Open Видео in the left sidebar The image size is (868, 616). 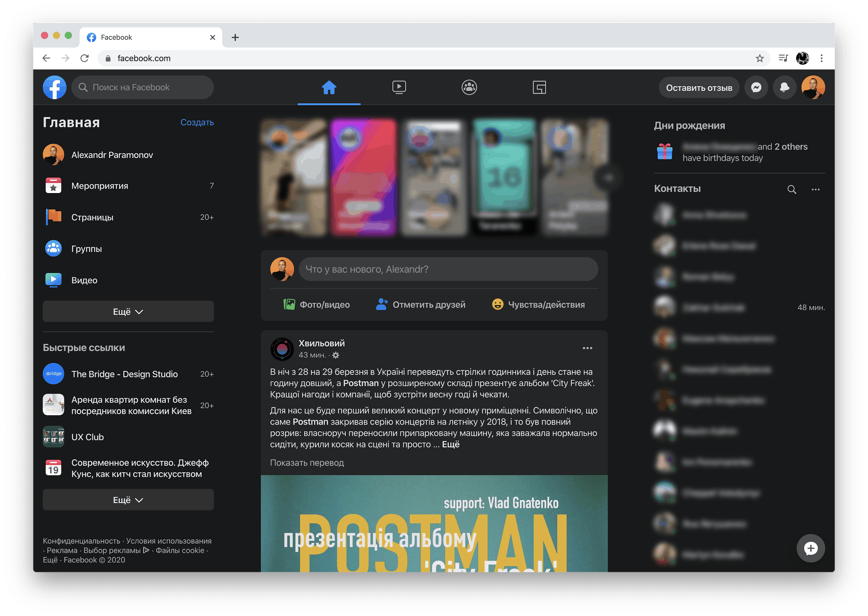[128, 280]
